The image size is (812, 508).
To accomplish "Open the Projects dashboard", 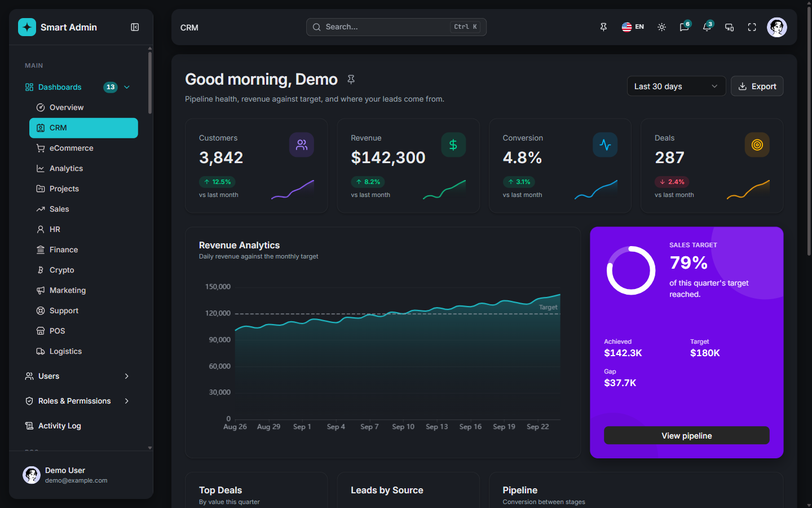I will coord(83,189).
